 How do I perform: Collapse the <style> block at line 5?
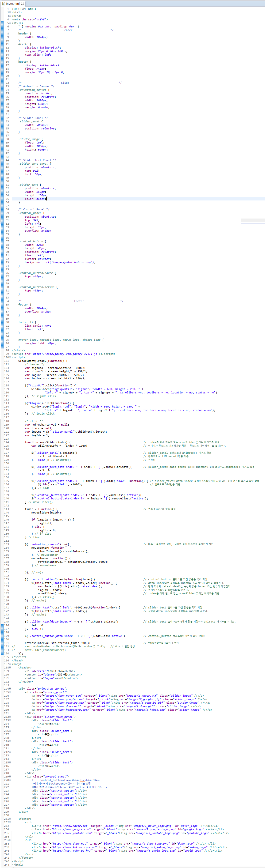(10, 23)
